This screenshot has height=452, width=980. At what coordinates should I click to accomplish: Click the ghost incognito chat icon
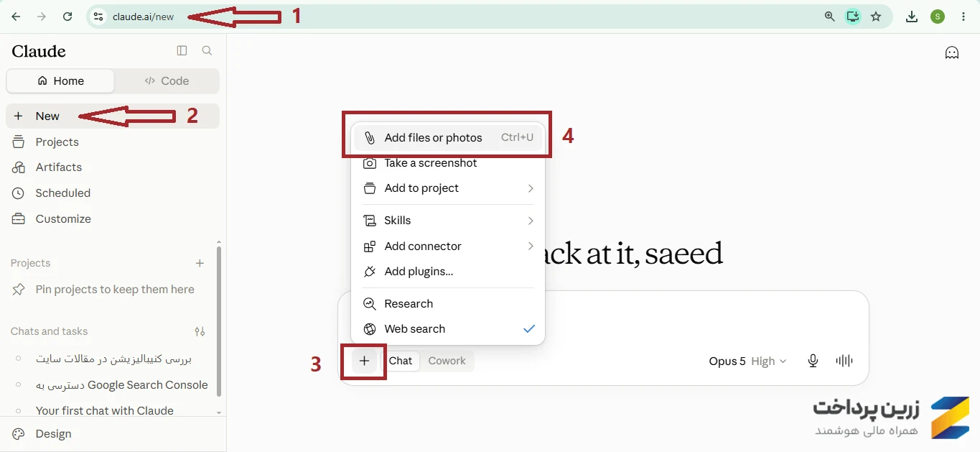tap(952, 52)
